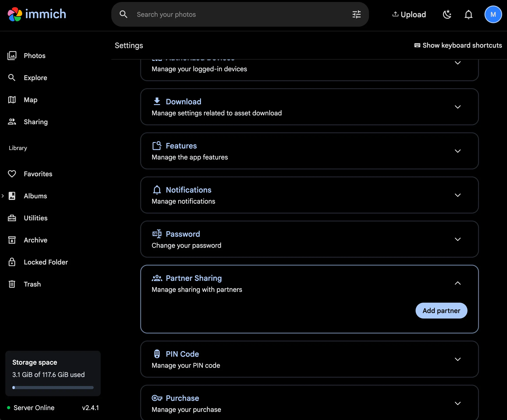
Task: Expand the Features settings section
Action: click(458, 151)
